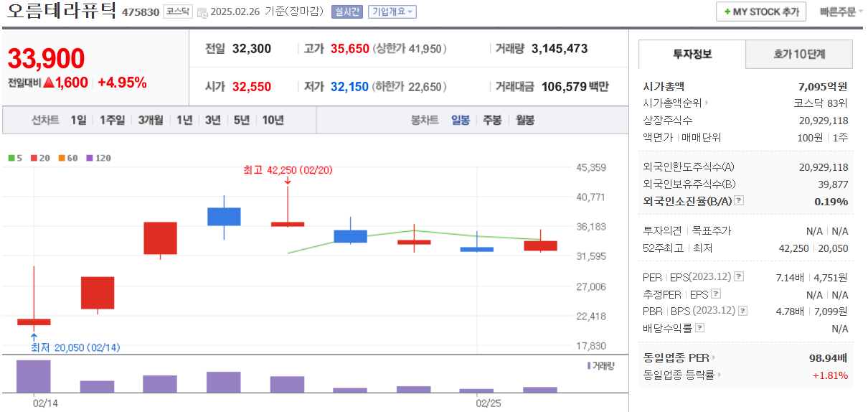Viewport: 868px width, 412px height.
Task: Click the calendar icon beside 2025.02.26
Action: 202,12
